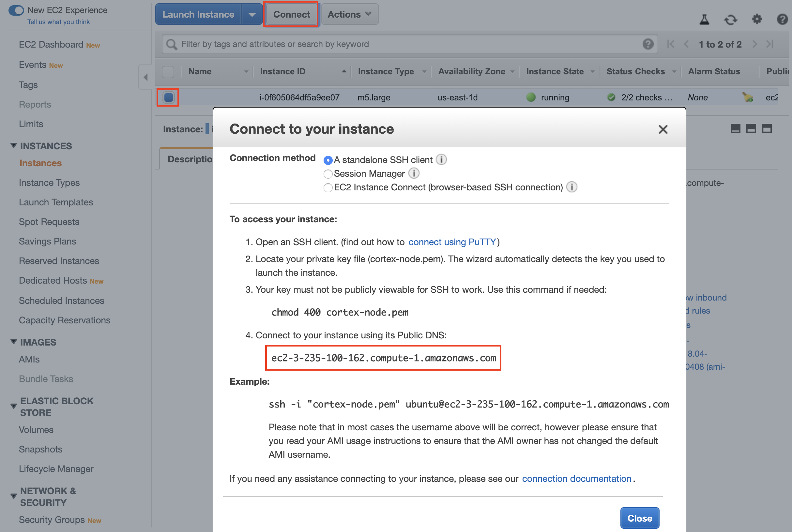792x532 pixels.
Task: Click the flask experiments icon
Action: click(704, 20)
